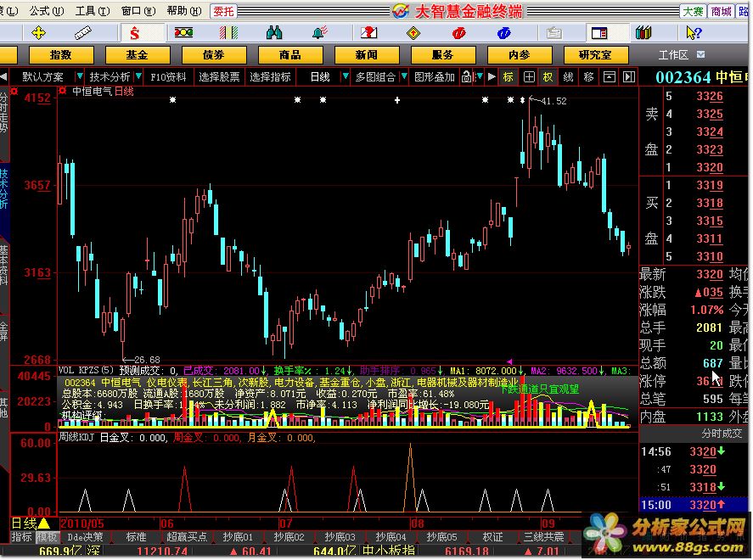Click the 委托 button
Screen dimensions: 753x560
pos(223,11)
